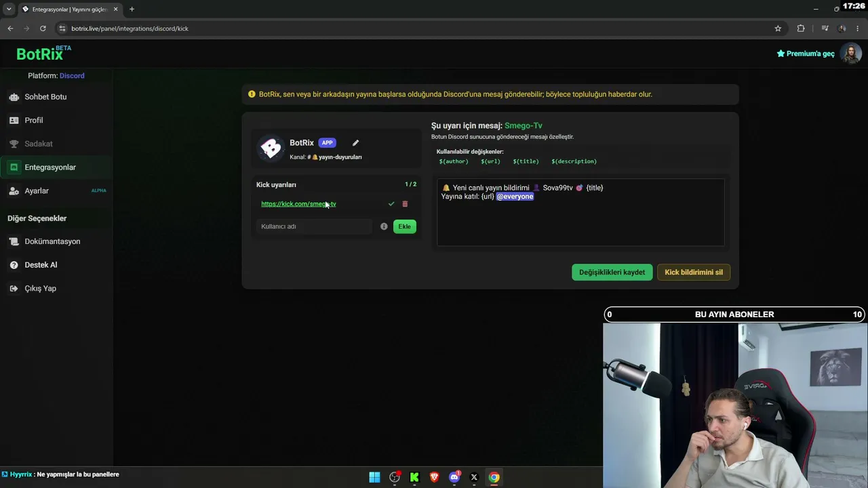Open the X app from the taskbar
The image size is (868, 488).
tap(474, 477)
